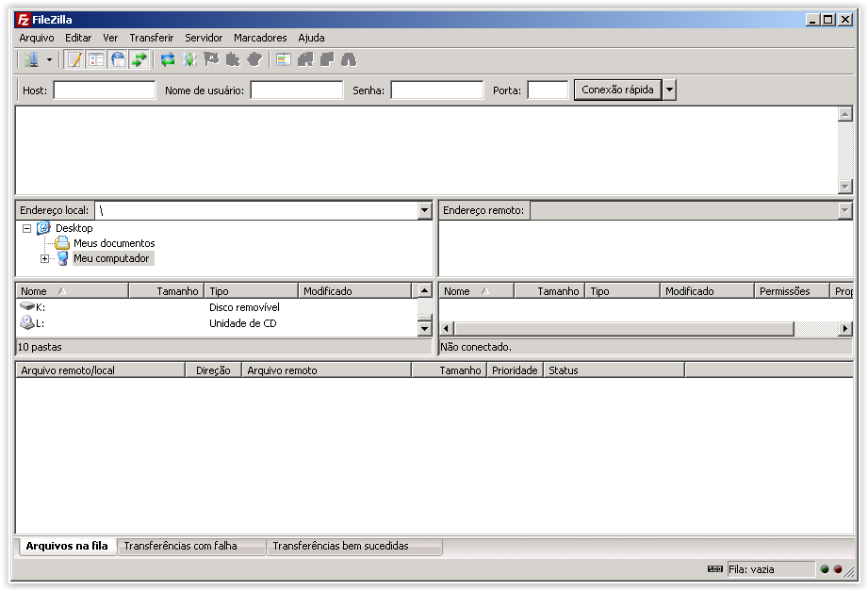Click green activity LED in status bar
The width and height of the screenshot is (868, 591).
coord(825,569)
